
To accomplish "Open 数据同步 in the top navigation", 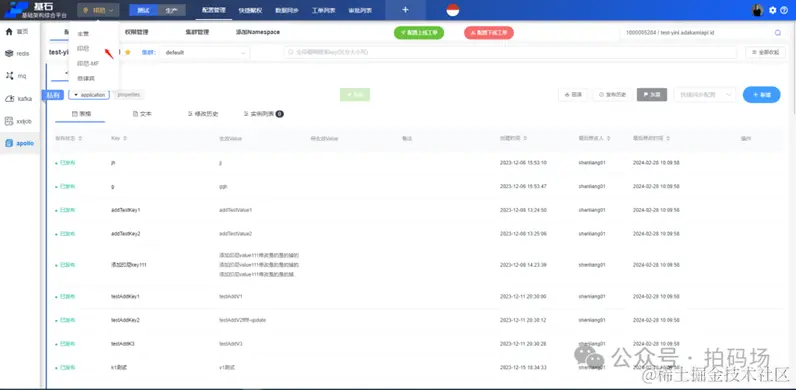I will pos(287,10).
